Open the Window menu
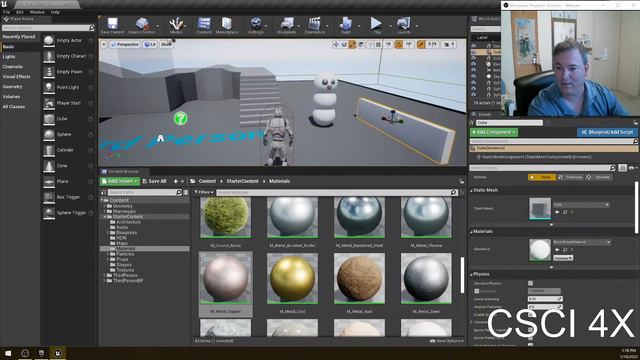This screenshot has width=640, height=360. pyautogui.click(x=37, y=12)
